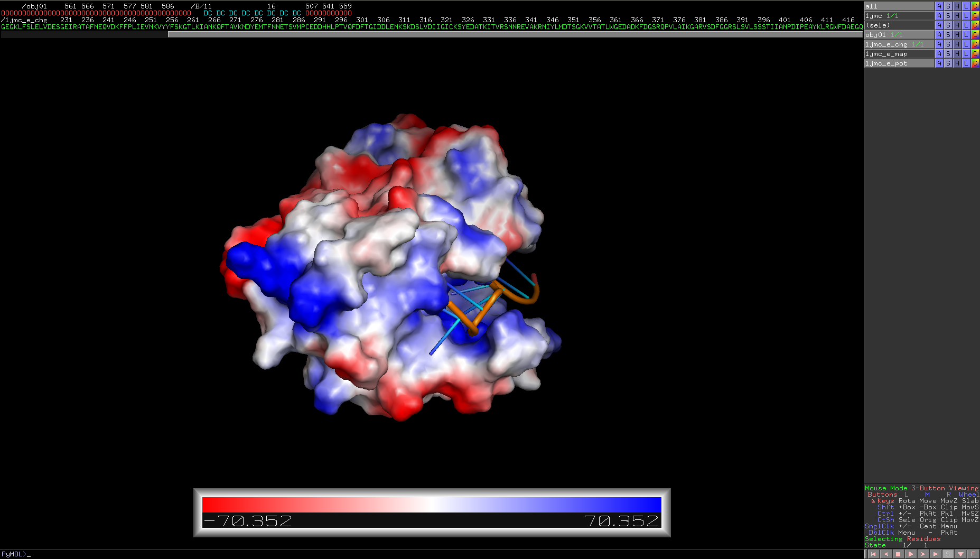
Task: Open Hide menu for (sele)
Action: (x=957, y=25)
